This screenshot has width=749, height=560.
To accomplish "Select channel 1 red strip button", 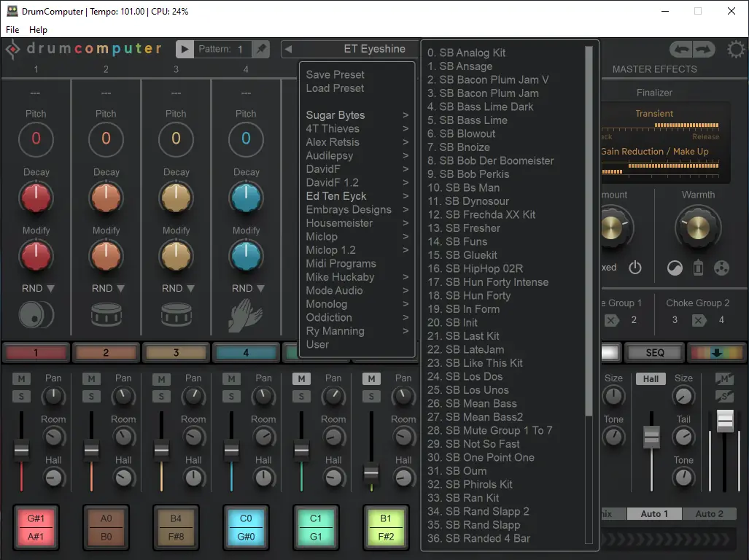I will pos(36,353).
